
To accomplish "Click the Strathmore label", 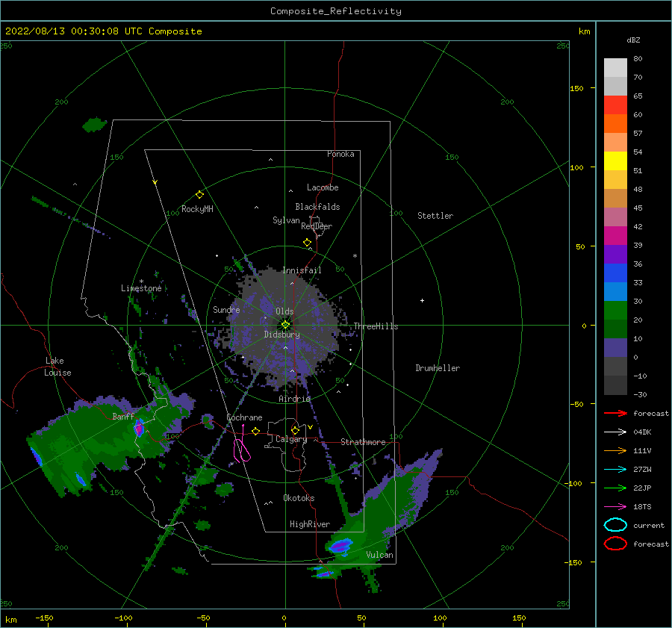I will click(363, 442).
